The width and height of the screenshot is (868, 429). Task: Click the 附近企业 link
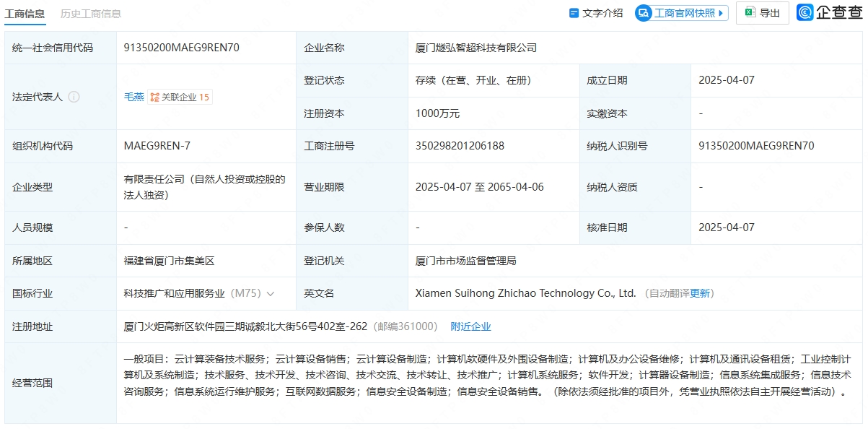[471, 326]
